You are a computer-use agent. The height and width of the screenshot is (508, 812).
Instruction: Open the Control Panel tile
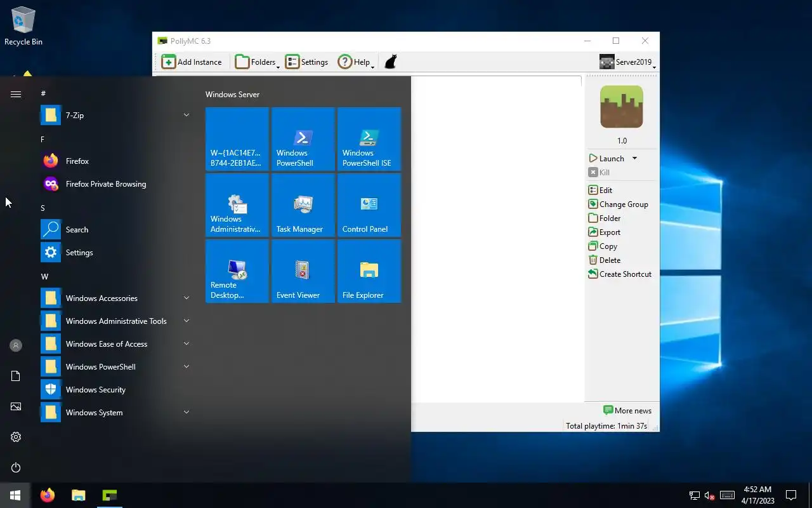pyautogui.click(x=369, y=205)
